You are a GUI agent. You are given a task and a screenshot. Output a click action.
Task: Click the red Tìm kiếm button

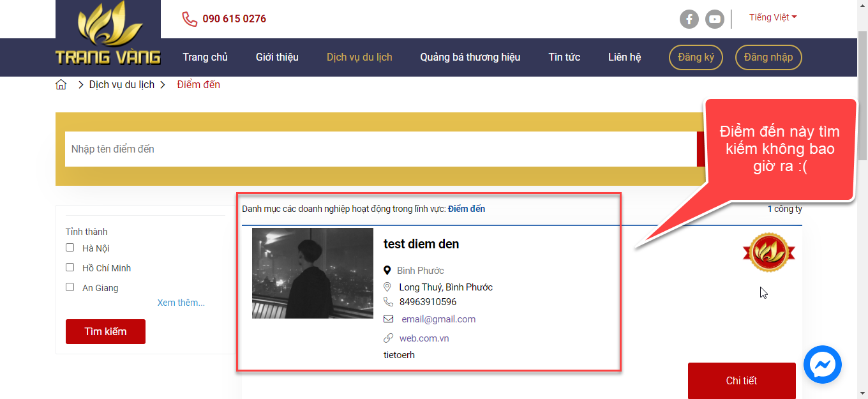coord(105,331)
